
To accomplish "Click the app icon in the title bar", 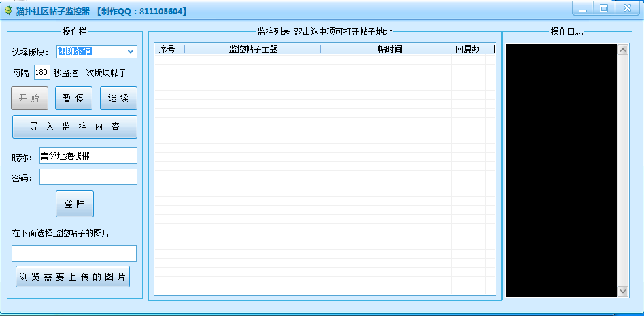I will click(x=8, y=11).
